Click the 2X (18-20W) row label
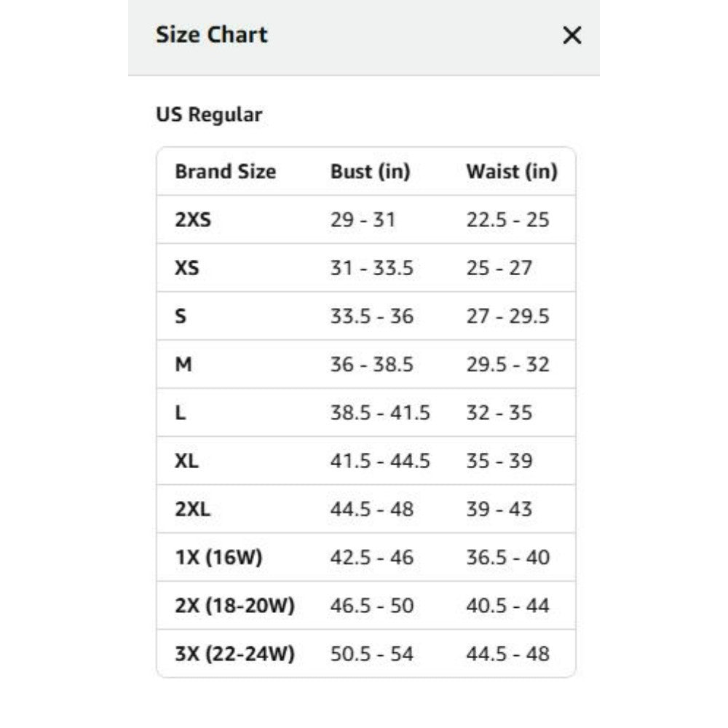Screen dimensions: 728x728 pyautogui.click(x=235, y=606)
